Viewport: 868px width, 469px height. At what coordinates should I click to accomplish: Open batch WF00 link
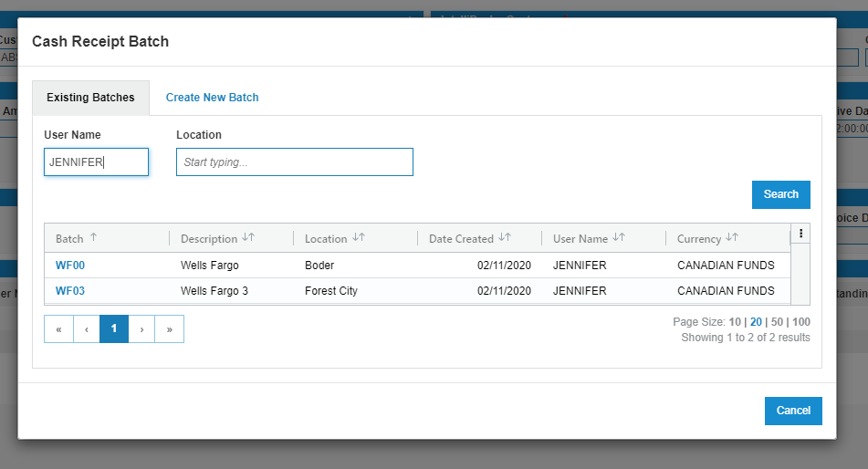tap(70, 266)
